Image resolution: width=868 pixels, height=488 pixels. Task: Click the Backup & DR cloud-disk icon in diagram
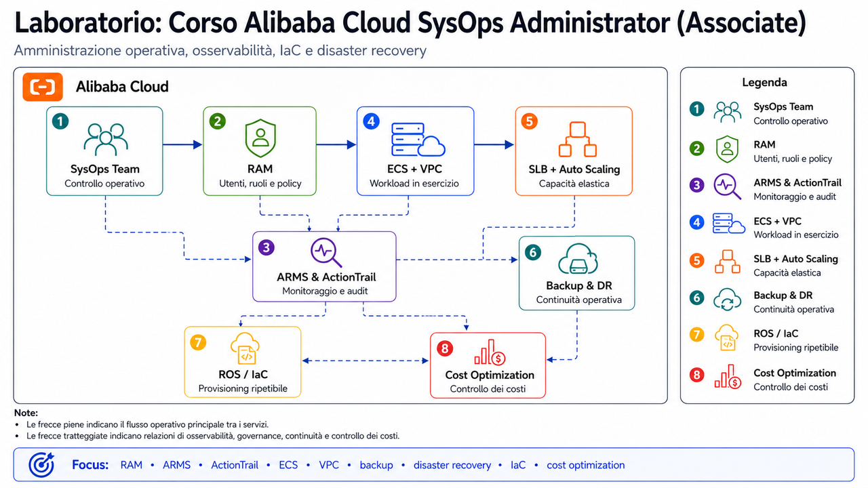pos(577,259)
